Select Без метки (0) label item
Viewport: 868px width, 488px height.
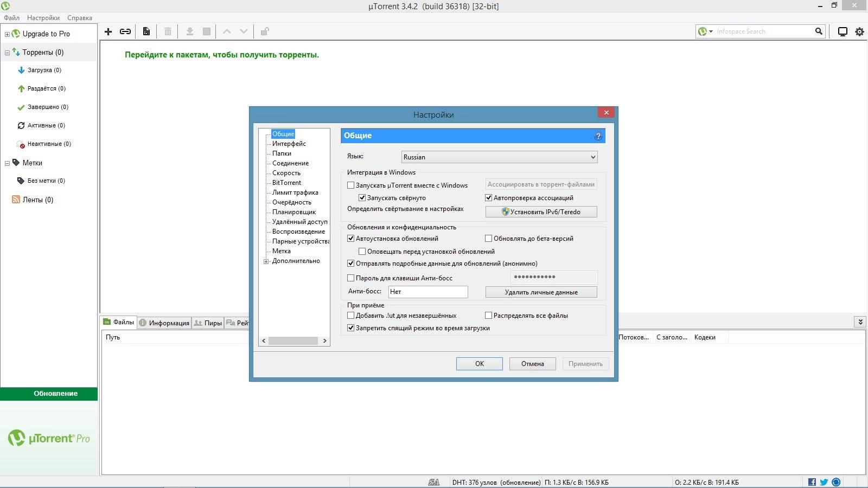click(x=46, y=181)
